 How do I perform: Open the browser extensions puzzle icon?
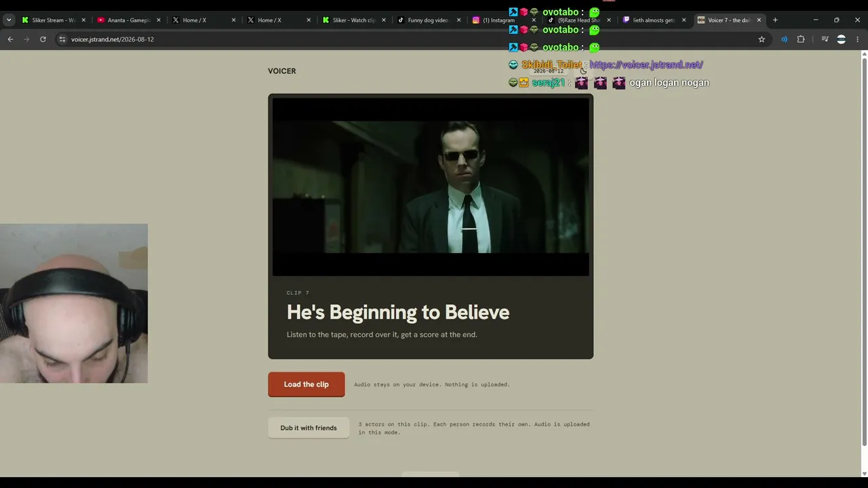coord(801,39)
